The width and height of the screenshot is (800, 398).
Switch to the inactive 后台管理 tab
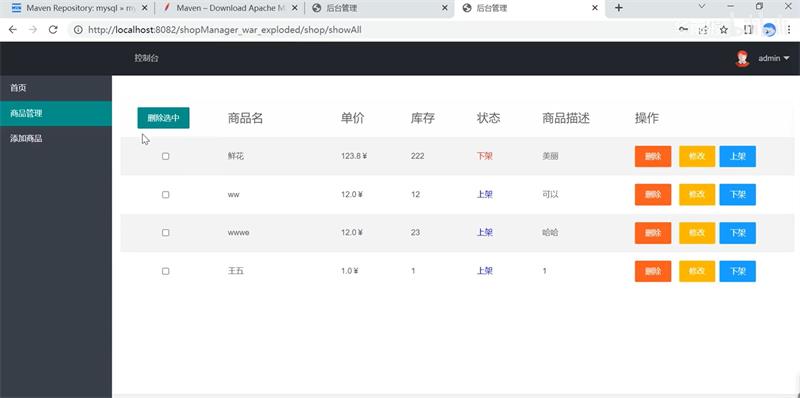[379, 8]
